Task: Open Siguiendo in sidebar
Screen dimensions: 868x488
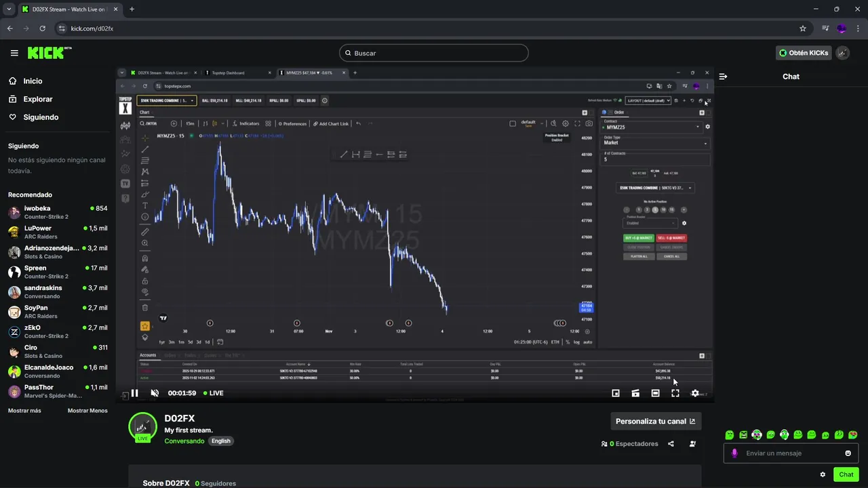Action: pos(41,117)
